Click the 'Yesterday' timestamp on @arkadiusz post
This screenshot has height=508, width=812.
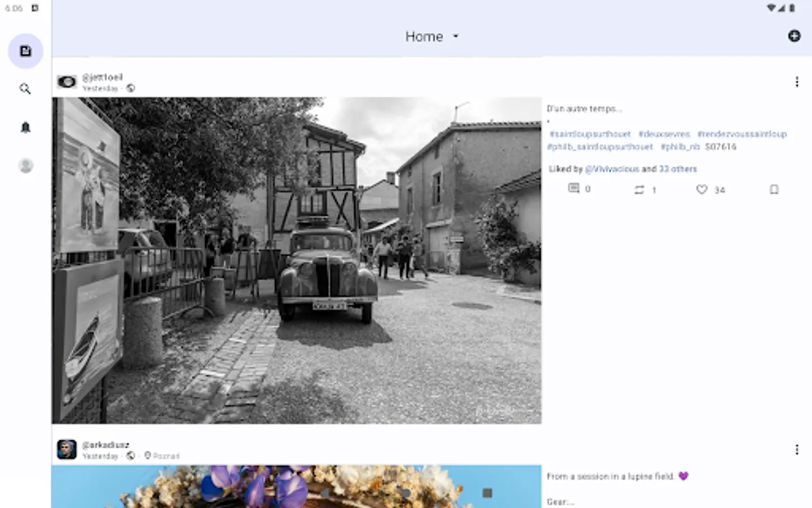pos(100,456)
